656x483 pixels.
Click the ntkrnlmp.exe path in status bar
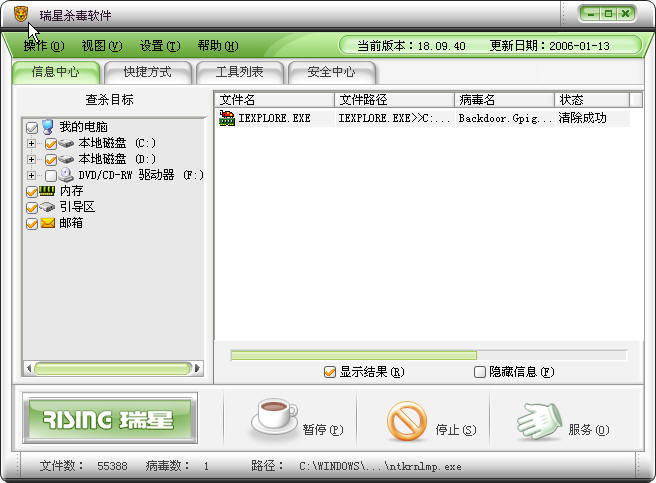coord(380,466)
